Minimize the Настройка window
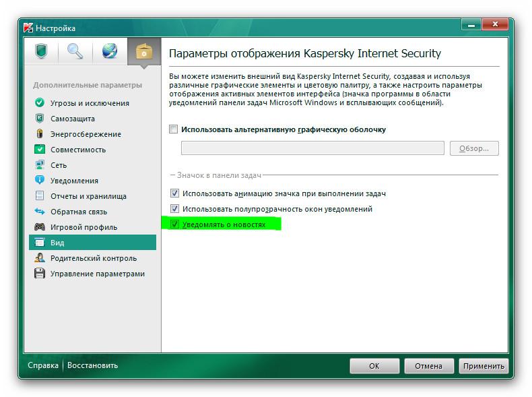This screenshot has height=397, width=532. tap(471, 24)
